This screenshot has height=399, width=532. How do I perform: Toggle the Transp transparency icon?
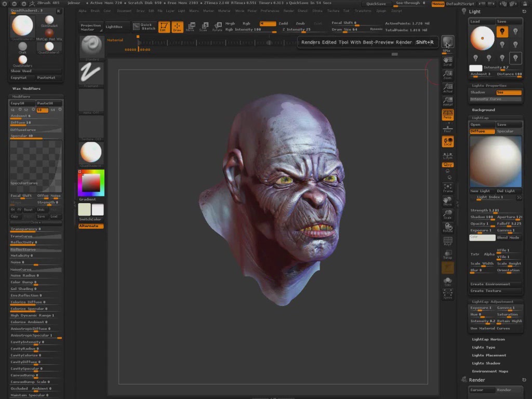(447, 255)
